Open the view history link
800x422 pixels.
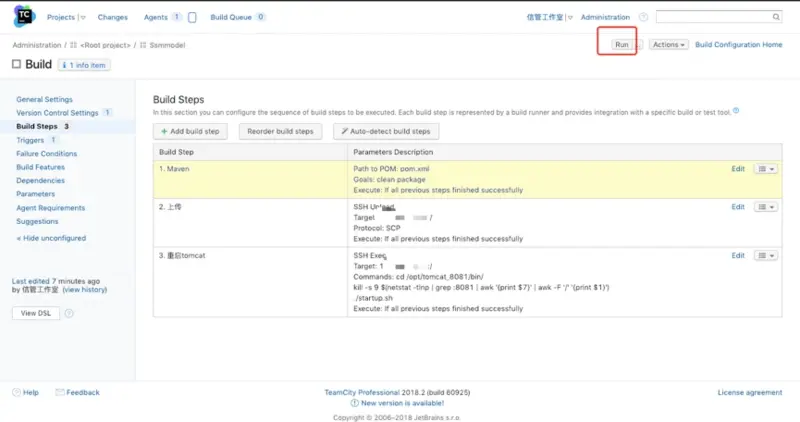click(x=85, y=289)
